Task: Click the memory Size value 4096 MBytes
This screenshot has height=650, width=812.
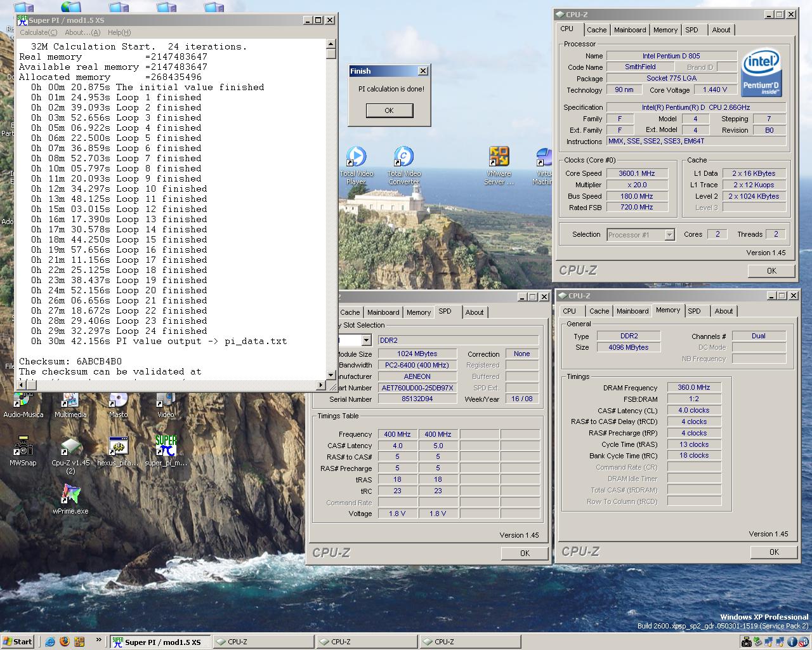Action: click(629, 347)
